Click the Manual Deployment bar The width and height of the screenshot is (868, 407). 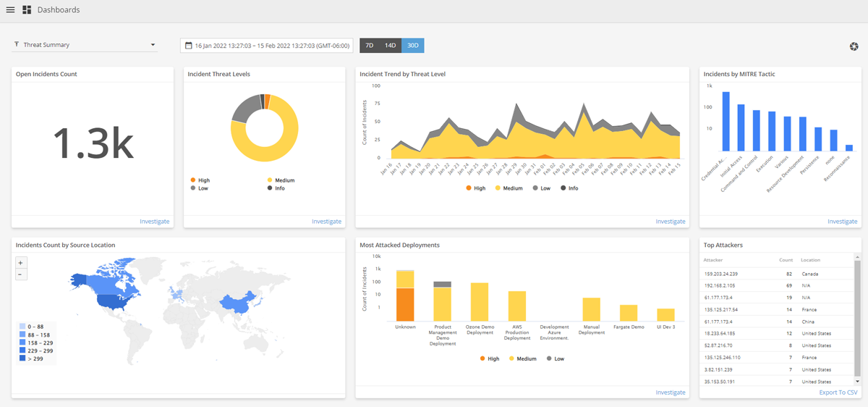pyautogui.click(x=592, y=309)
